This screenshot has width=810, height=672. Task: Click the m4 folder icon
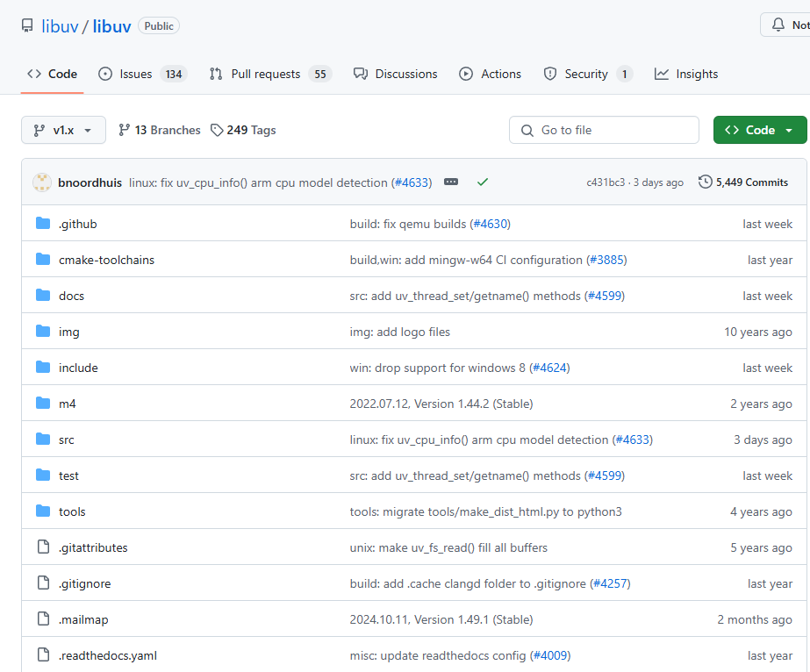(43, 403)
